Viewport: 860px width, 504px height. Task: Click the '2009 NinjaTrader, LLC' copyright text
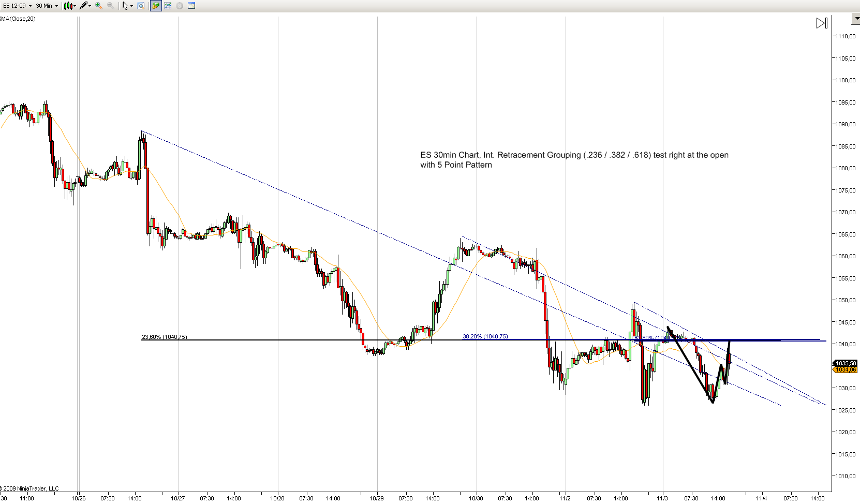click(x=29, y=488)
